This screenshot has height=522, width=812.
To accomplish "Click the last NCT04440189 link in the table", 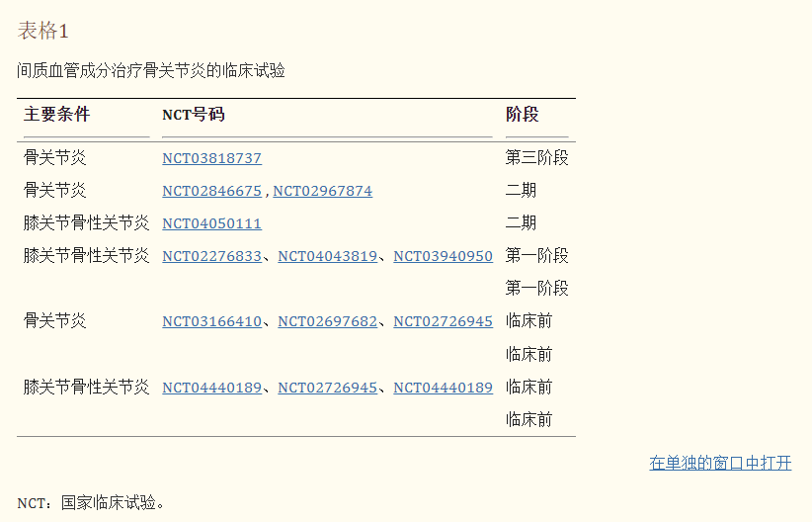I will 443,388.
